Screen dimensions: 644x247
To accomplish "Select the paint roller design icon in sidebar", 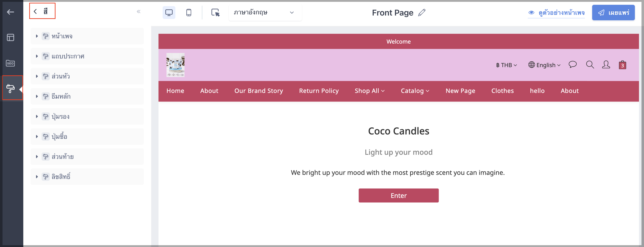I will [x=10, y=88].
